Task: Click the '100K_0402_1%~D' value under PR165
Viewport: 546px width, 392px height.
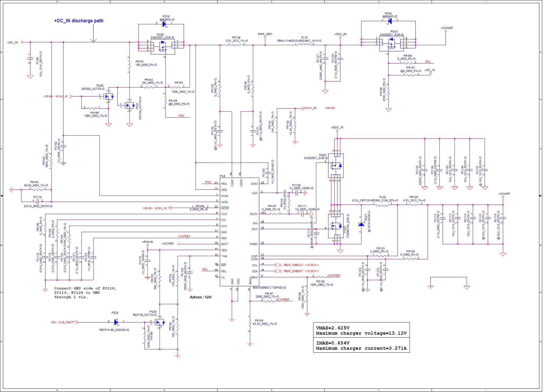Action: click(96, 116)
